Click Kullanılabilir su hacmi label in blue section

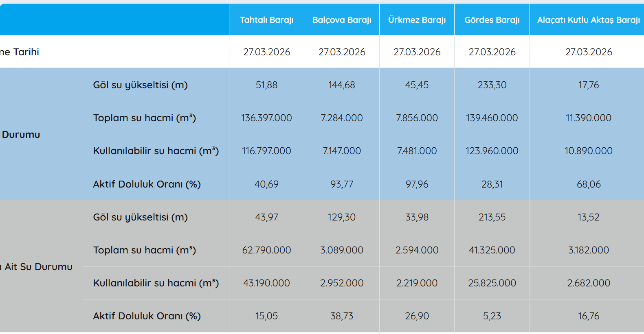coord(156,151)
